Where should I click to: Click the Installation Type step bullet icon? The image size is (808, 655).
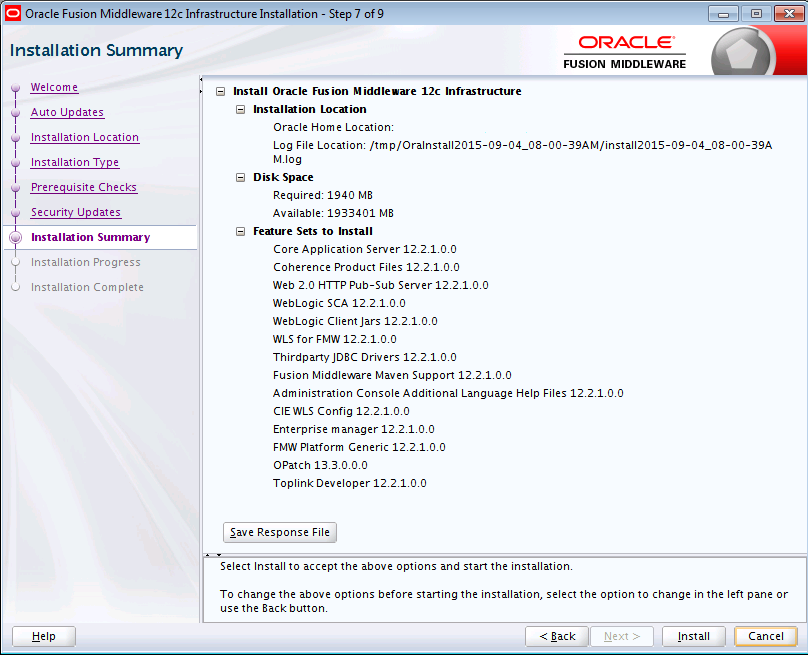[x=15, y=163]
